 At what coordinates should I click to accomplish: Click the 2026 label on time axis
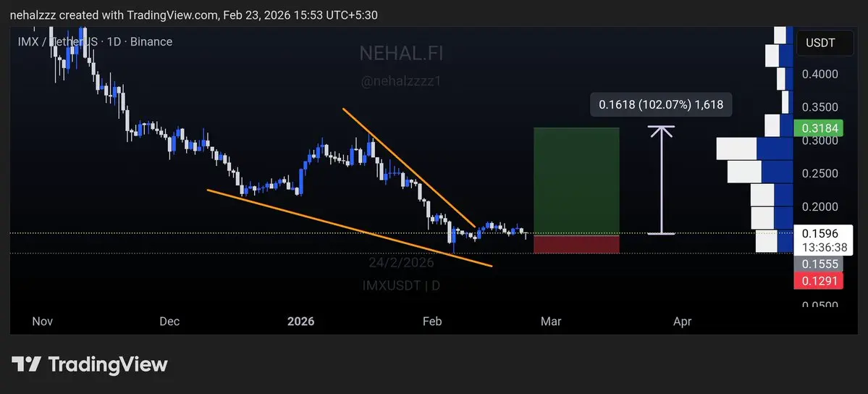click(300, 322)
